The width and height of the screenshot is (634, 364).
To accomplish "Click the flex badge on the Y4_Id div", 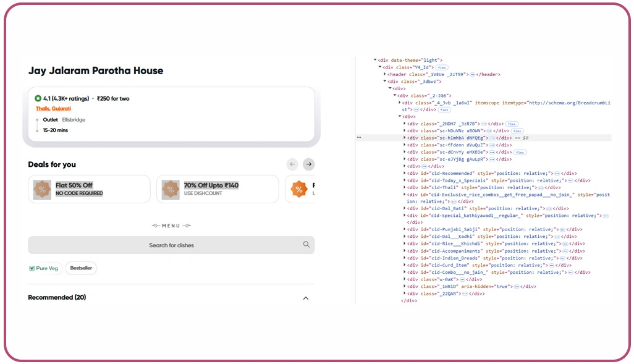I will pos(442,67).
